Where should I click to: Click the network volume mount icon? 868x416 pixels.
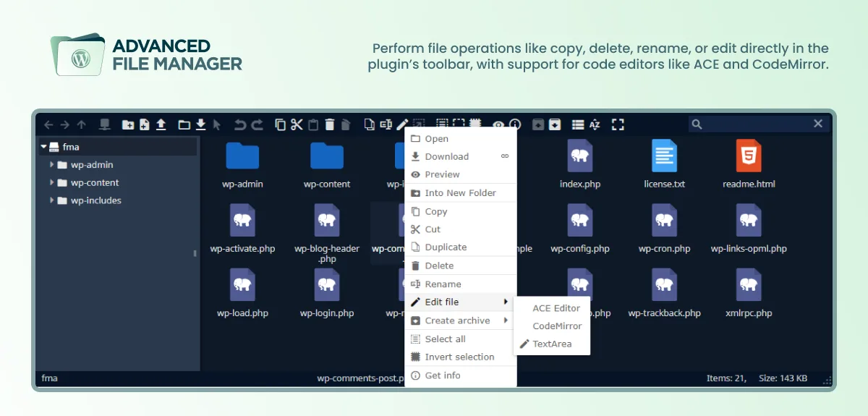(104, 124)
